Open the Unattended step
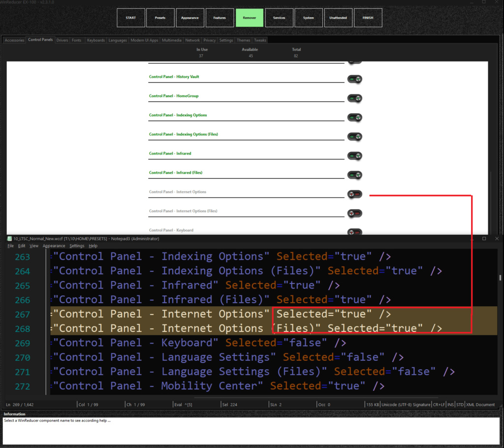The height and width of the screenshot is (448, 504). coord(338,18)
